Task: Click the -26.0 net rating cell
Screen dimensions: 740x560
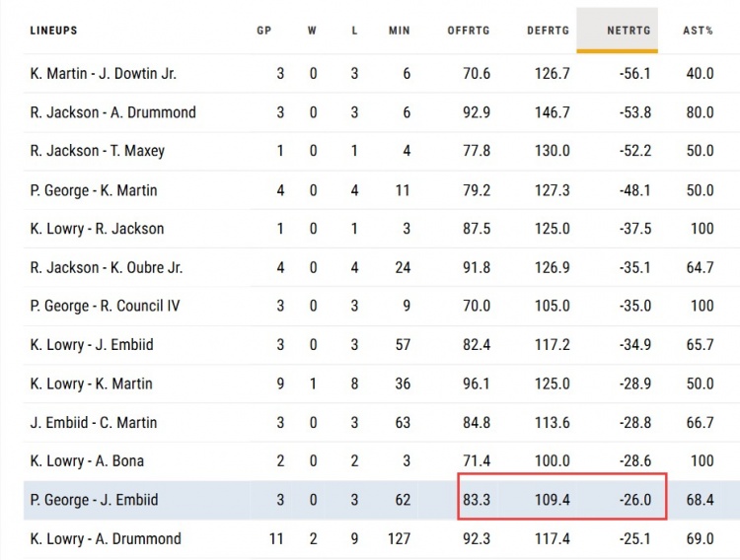Action: [634, 500]
